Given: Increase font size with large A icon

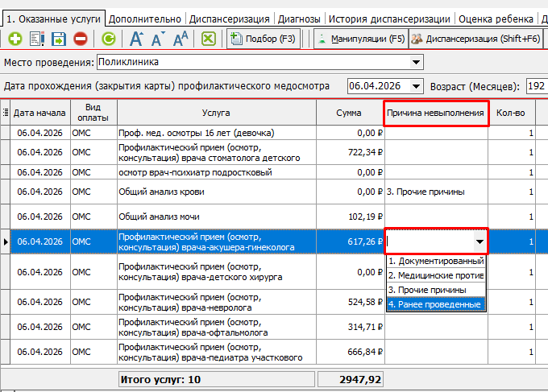Looking at the screenshot, I should 137,38.
